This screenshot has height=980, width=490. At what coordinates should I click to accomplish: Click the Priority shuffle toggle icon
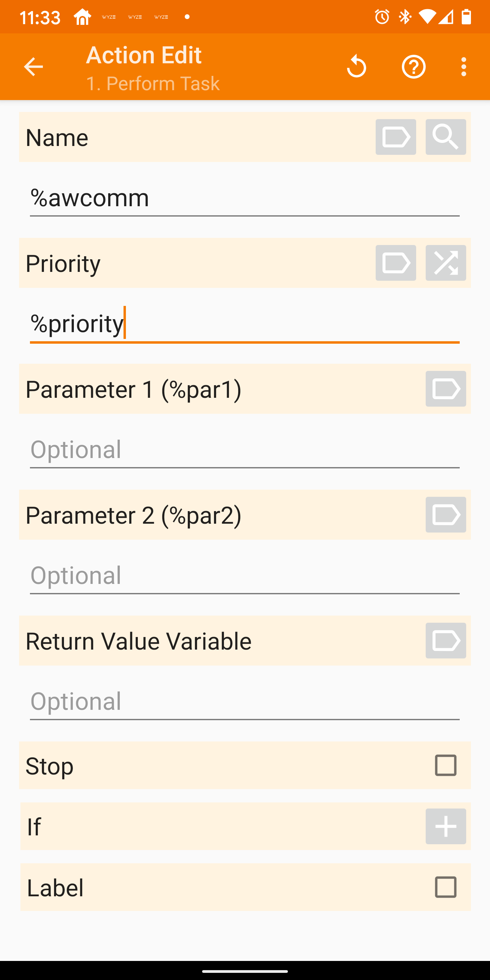pyautogui.click(x=445, y=263)
